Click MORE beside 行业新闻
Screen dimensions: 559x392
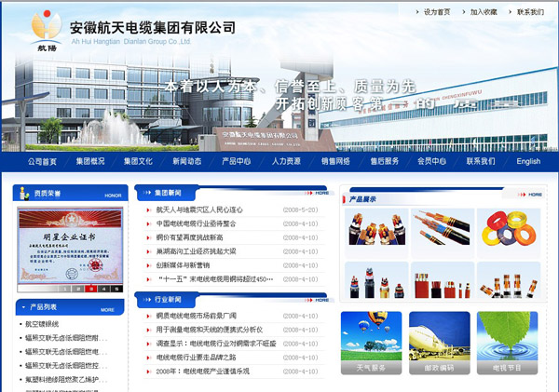pyautogui.click(x=318, y=300)
